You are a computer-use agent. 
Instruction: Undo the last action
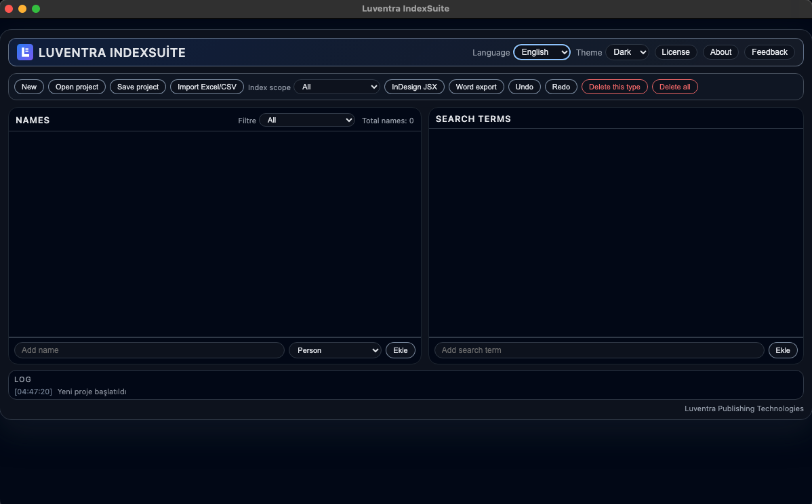click(524, 87)
